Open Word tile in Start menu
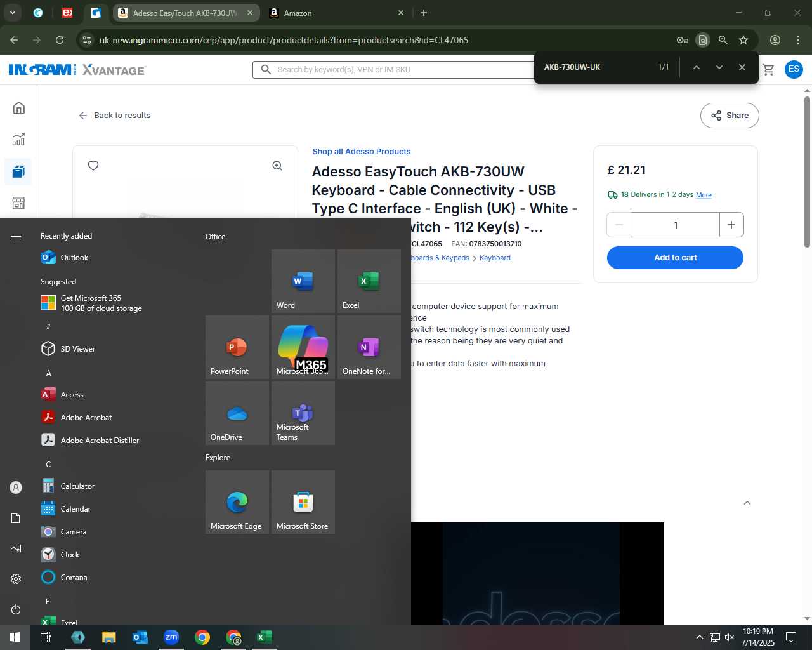The image size is (812, 650). (303, 281)
